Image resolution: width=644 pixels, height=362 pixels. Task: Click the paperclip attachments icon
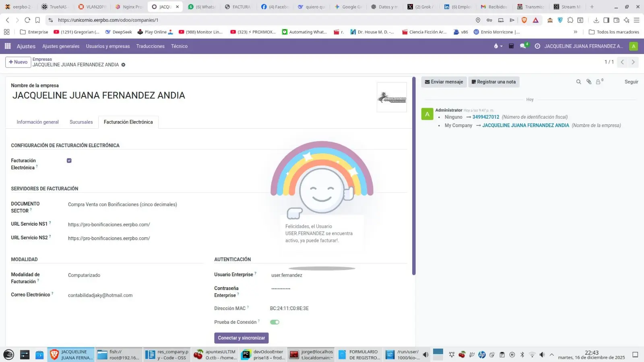pyautogui.click(x=589, y=82)
